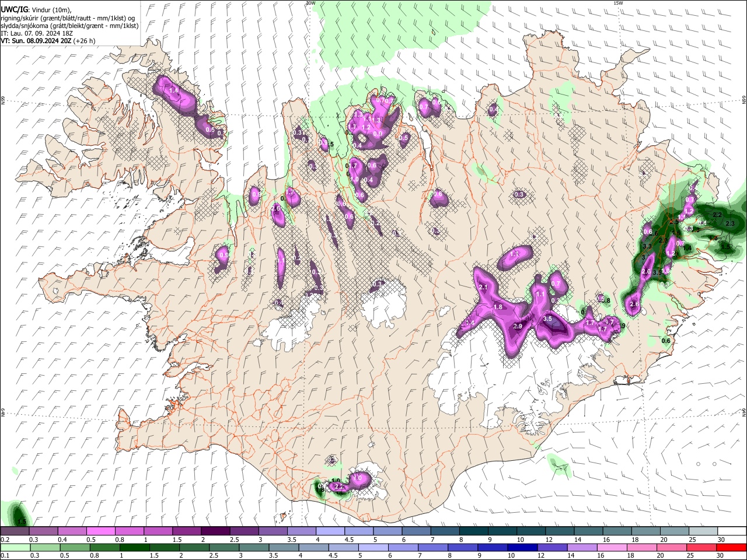The height and width of the screenshot is (560, 747).
Task: Click the bold 'UWC/IG' title text
Action: 13,10
